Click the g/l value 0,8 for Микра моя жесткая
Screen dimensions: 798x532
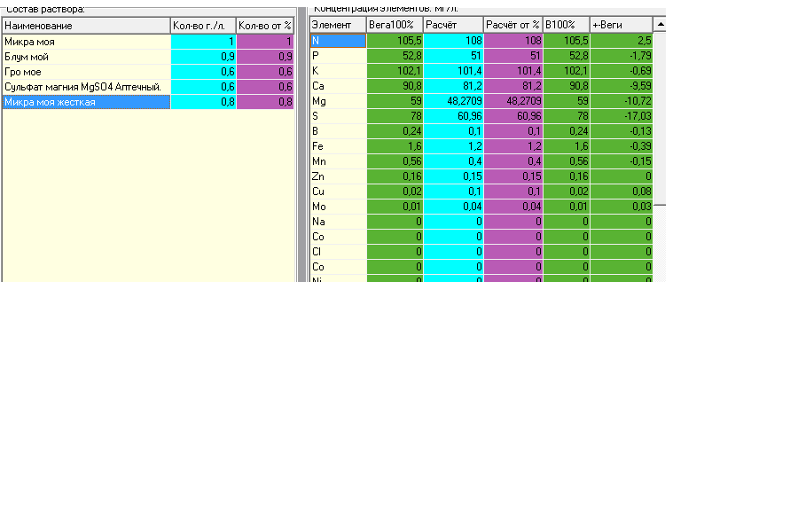pos(203,102)
